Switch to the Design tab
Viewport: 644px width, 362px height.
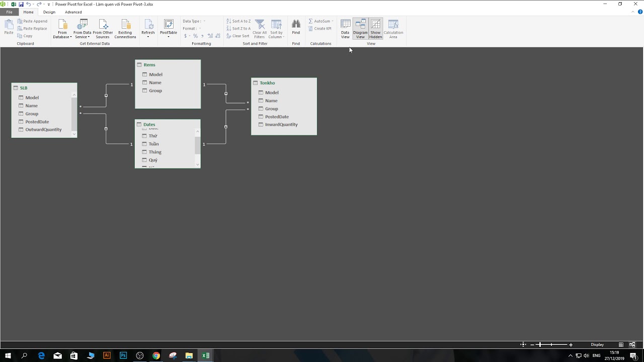click(x=49, y=12)
